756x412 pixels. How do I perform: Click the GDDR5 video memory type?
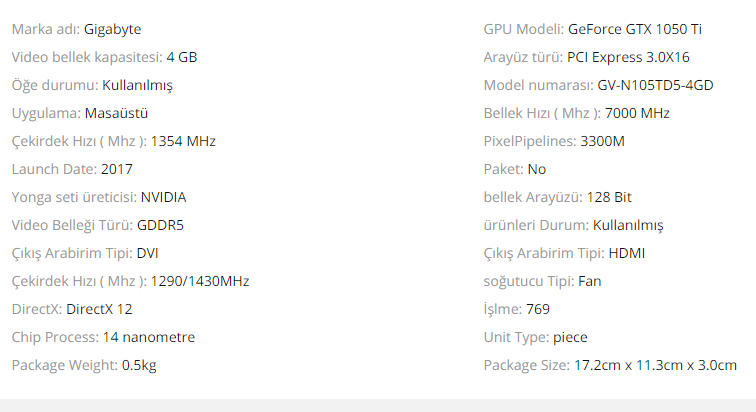(160, 225)
